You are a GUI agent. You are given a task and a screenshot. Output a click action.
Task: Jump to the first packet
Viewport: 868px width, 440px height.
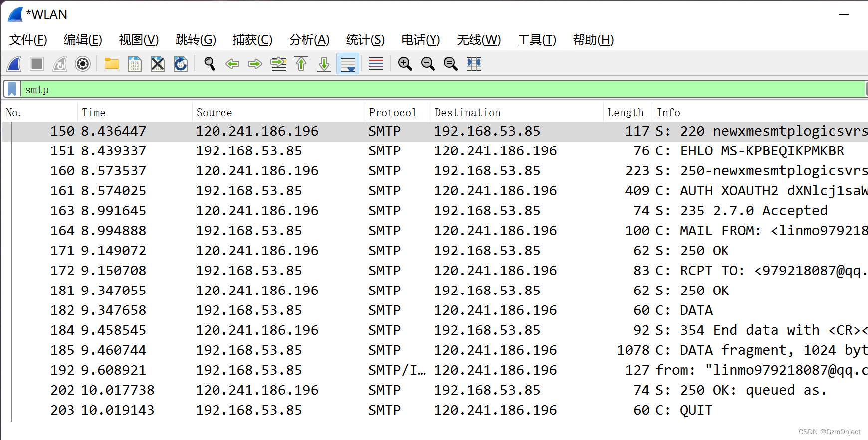coord(301,64)
